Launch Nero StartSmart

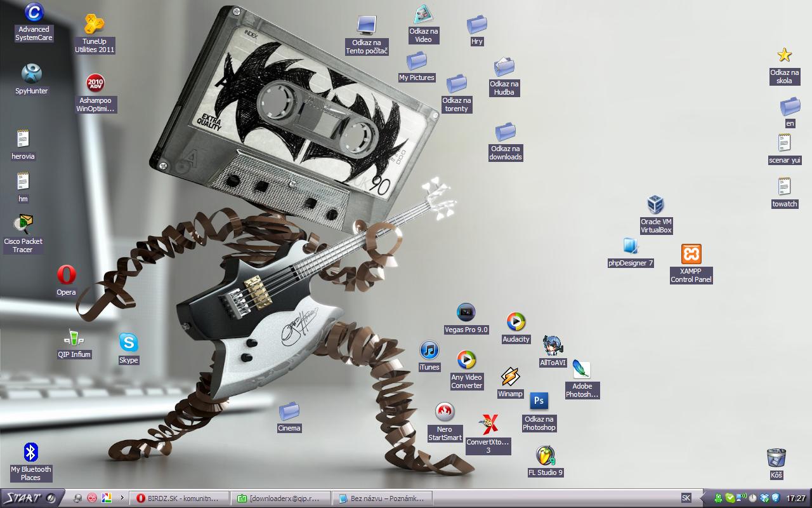pyautogui.click(x=445, y=422)
